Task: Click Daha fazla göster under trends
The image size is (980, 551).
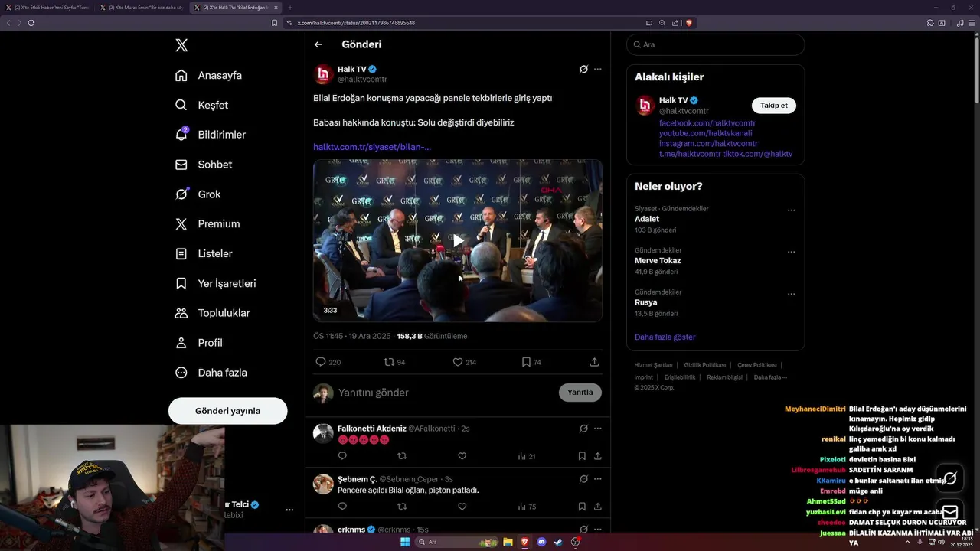Action: click(x=665, y=337)
